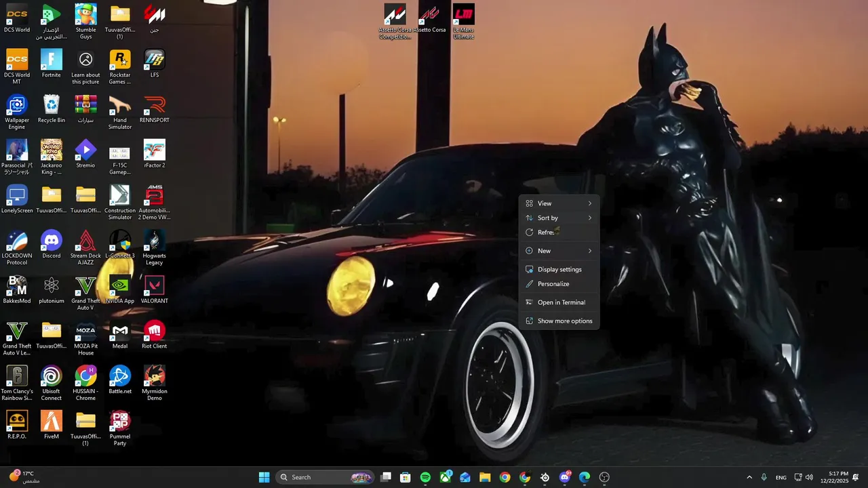
Task: Open the weather widget showing 17°C
Action: coord(23,477)
